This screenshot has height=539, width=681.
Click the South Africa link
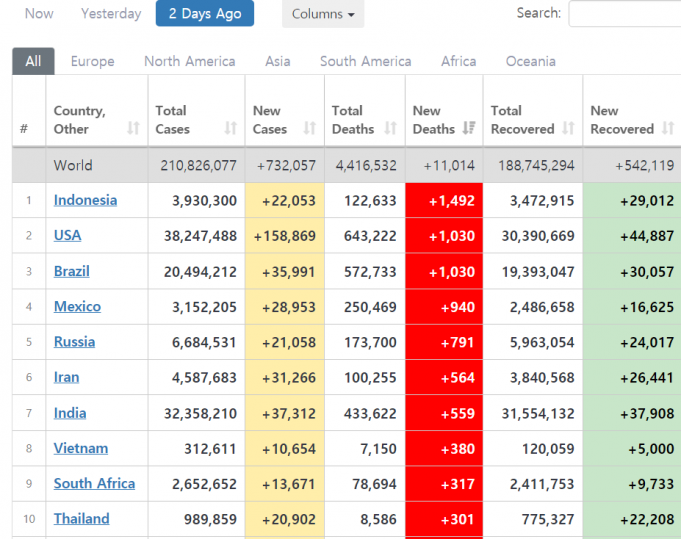(x=94, y=483)
